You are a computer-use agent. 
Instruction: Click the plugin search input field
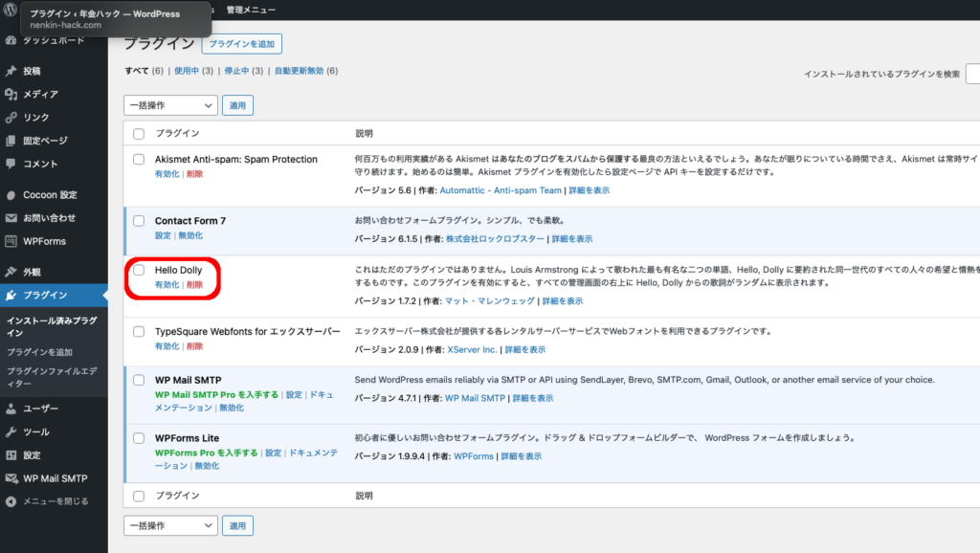[x=971, y=74]
